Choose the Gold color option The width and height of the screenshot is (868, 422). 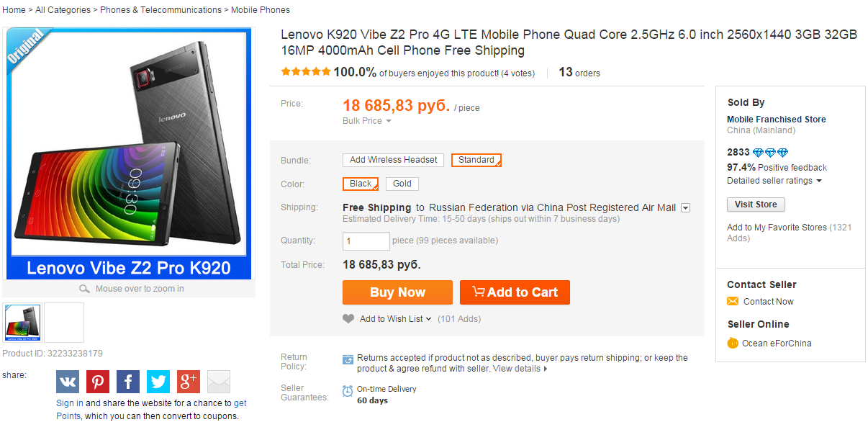[402, 184]
